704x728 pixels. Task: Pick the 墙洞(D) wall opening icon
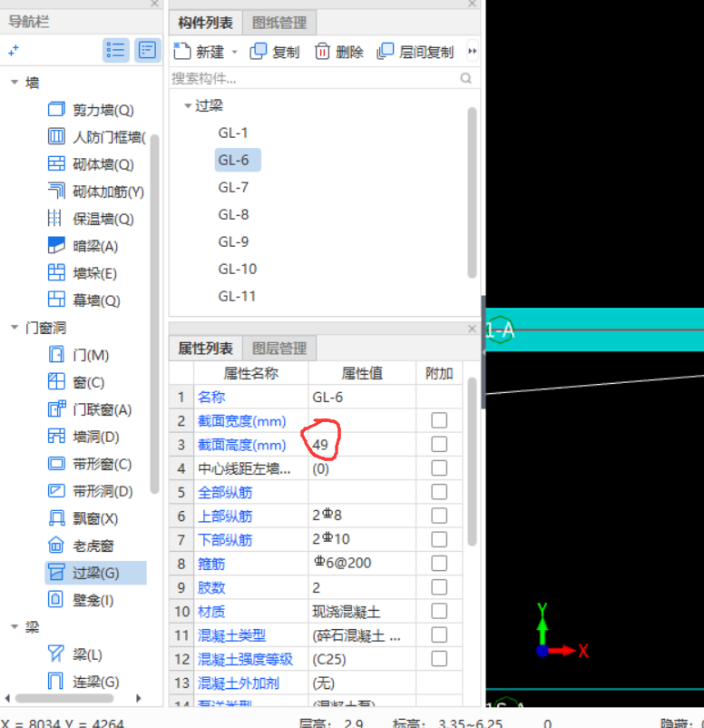[x=56, y=437]
